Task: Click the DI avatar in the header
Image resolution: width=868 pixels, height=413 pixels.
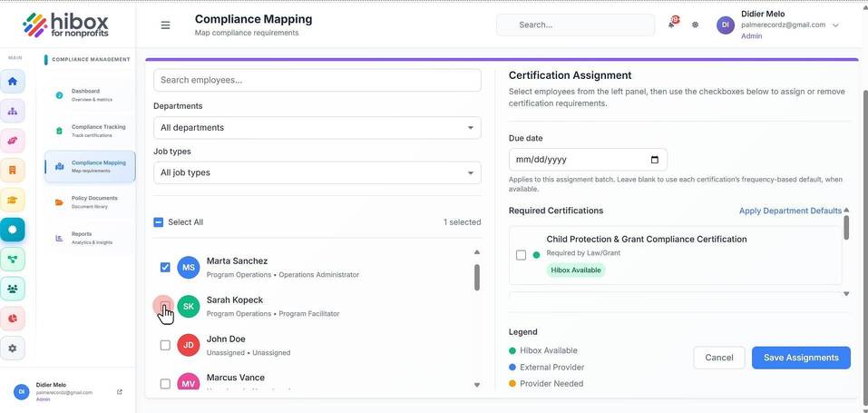Action: click(x=726, y=25)
